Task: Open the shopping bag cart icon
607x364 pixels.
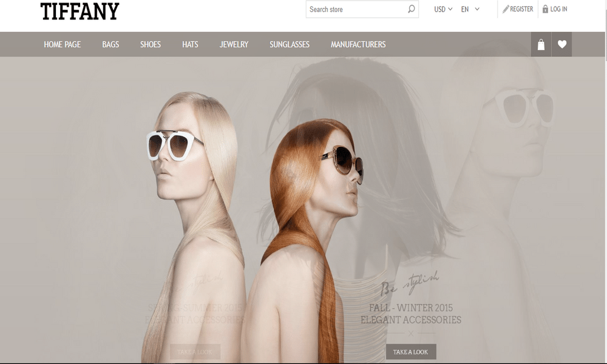Action: pyautogui.click(x=541, y=44)
